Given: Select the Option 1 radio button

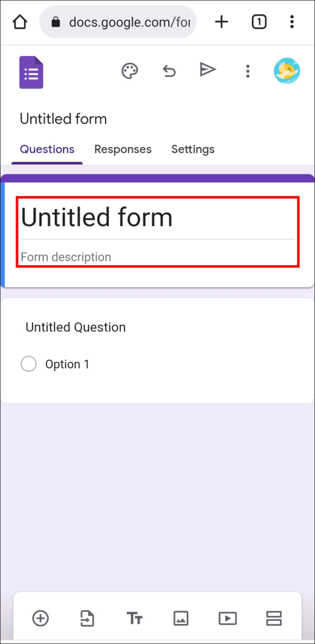Looking at the screenshot, I should click(29, 364).
